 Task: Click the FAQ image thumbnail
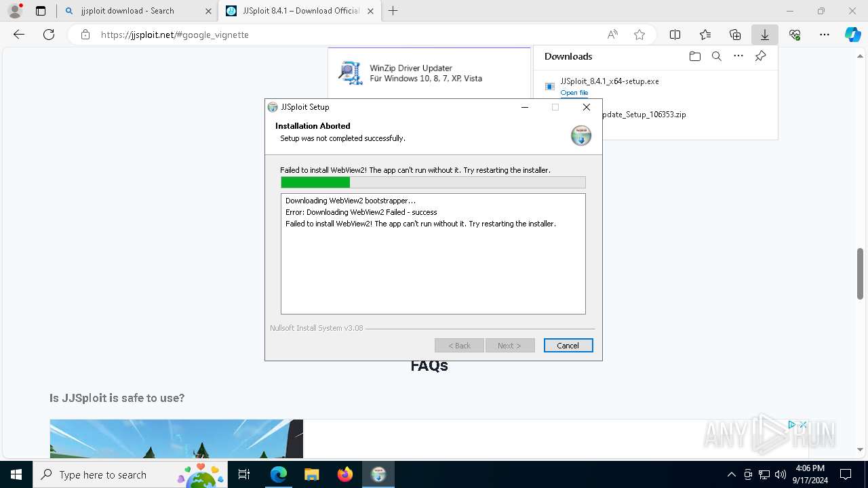176,439
